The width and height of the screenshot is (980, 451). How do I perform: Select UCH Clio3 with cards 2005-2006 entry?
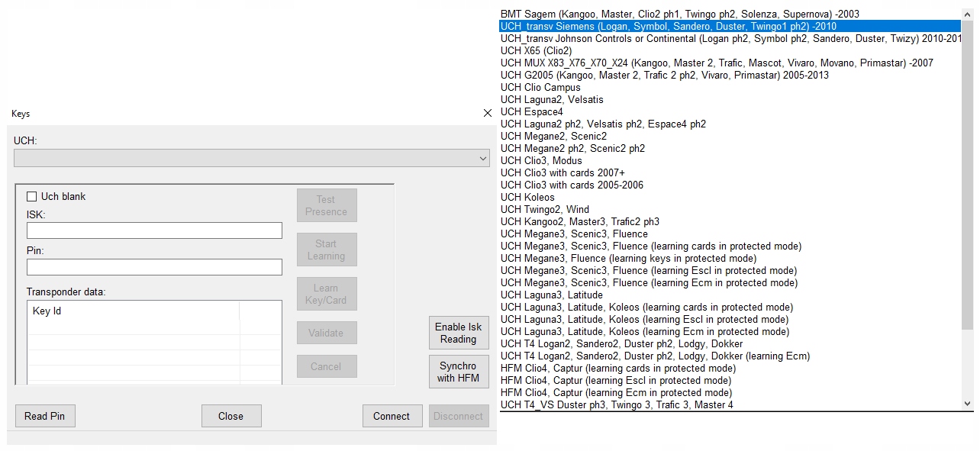coord(730,185)
